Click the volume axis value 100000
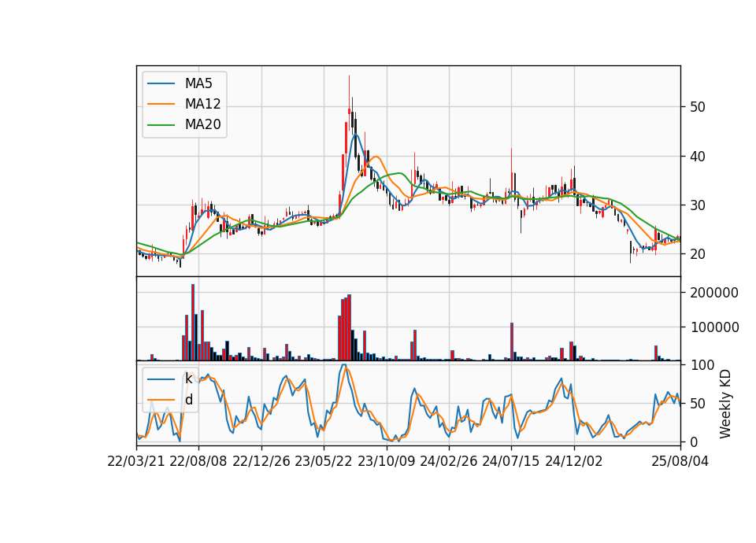The height and width of the screenshot is (543, 756). coord(714,327)
